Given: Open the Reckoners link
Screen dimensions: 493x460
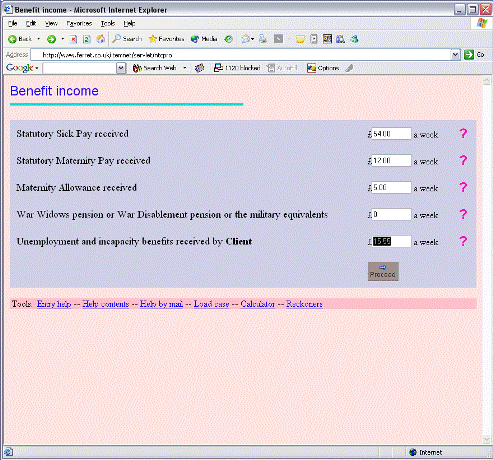Looking at the screenshot, I should [x=304, y=304].
